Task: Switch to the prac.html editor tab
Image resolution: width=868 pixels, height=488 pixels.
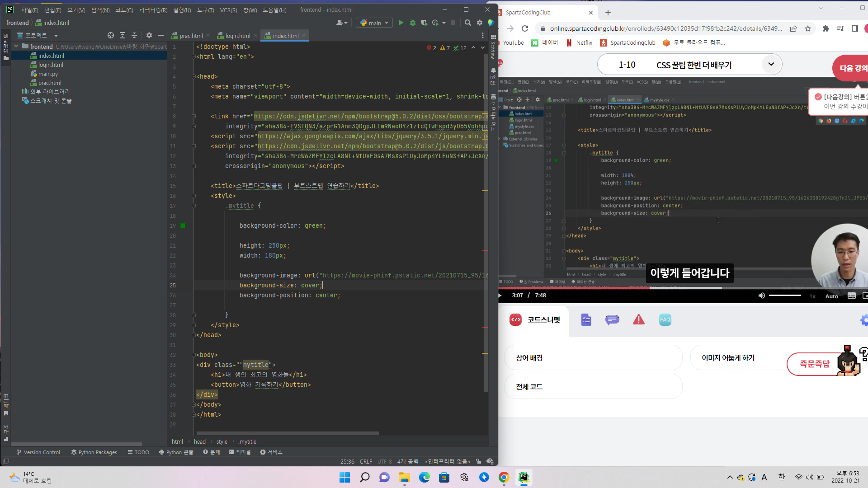Action: coord(191,36)
